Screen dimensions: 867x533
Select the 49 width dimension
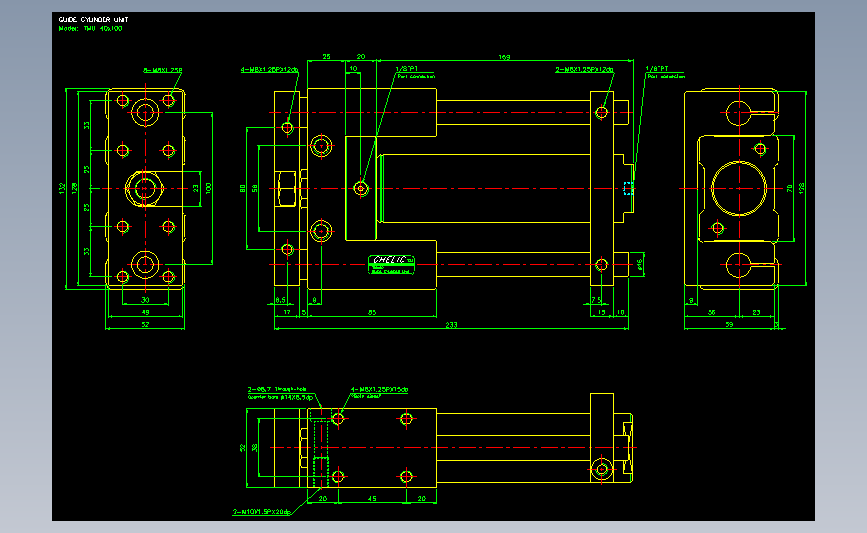coord(145,312)
